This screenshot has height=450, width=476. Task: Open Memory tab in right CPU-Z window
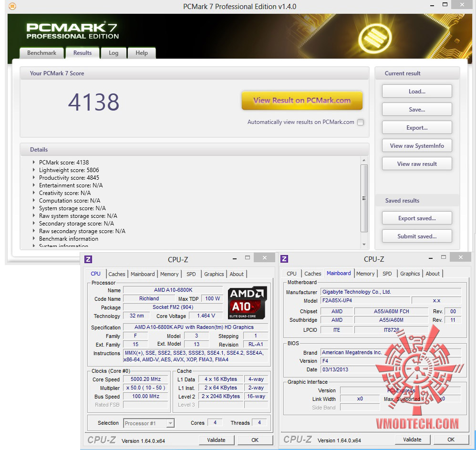tap(365, 274)
